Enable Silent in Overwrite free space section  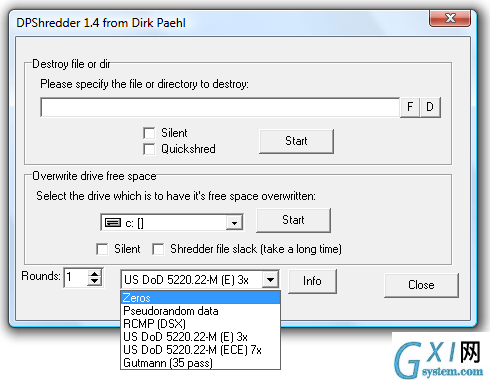pos(102,249)
